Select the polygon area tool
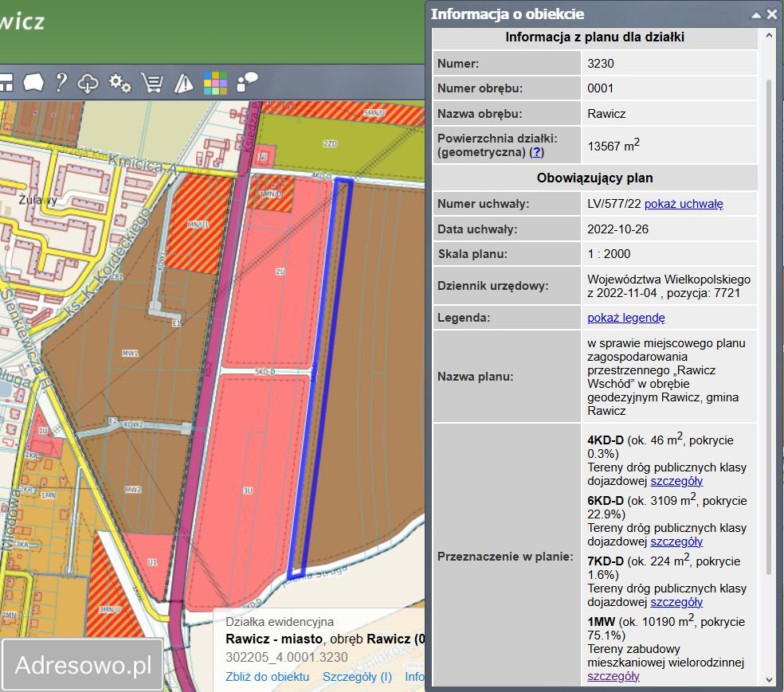Image resolution: width=784 pixels, height=692 pixels. [33, 82]
